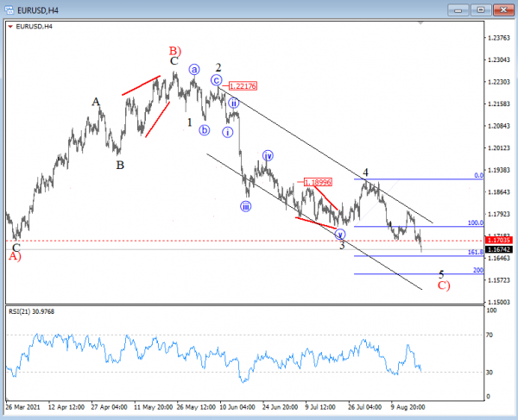Image resolution: width=518 pixels, height=420 pixels.
Task: Click the wave 2 label
Action: coord(218,67)
